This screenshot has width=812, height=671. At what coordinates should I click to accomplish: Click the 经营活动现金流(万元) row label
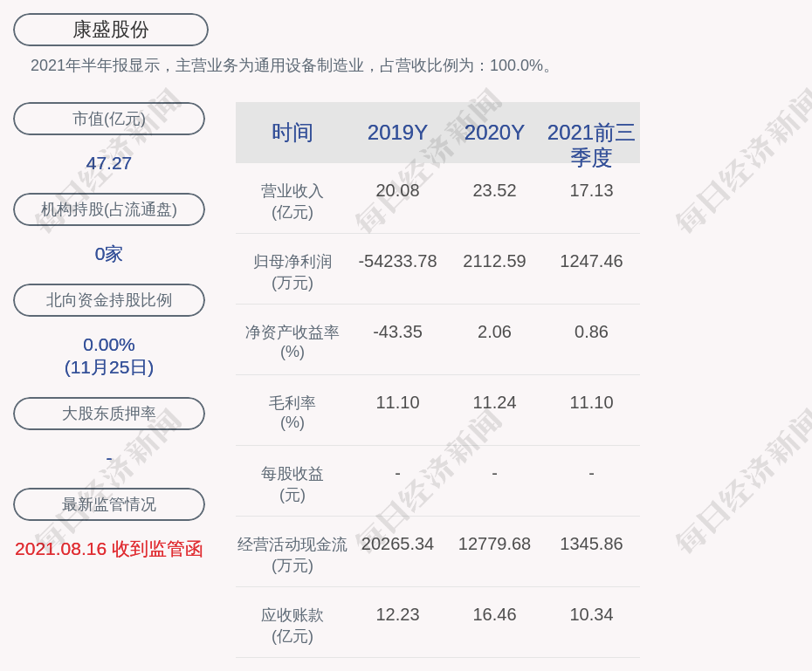coord(292,554)
